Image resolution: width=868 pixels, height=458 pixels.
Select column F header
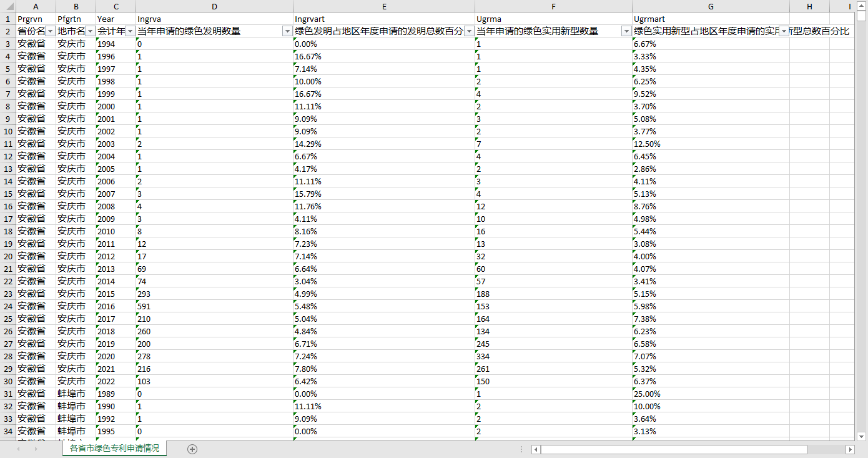click(553, 6)
